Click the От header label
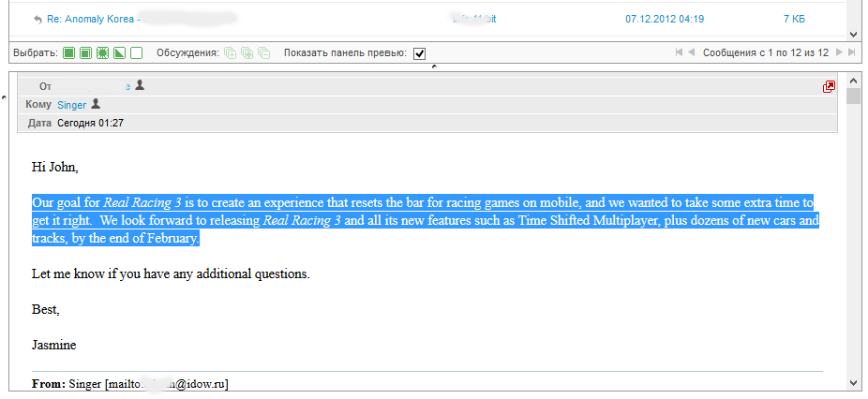 (45, 86)
